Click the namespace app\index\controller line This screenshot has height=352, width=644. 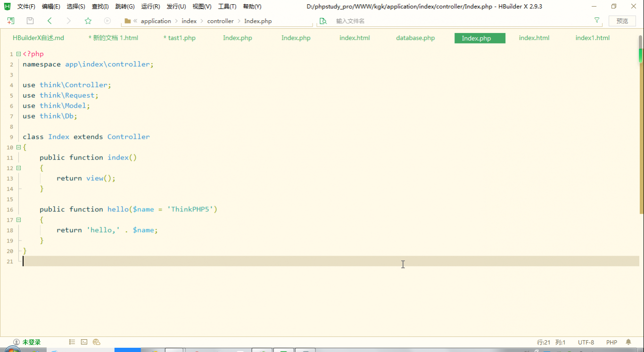coord(88,64)
